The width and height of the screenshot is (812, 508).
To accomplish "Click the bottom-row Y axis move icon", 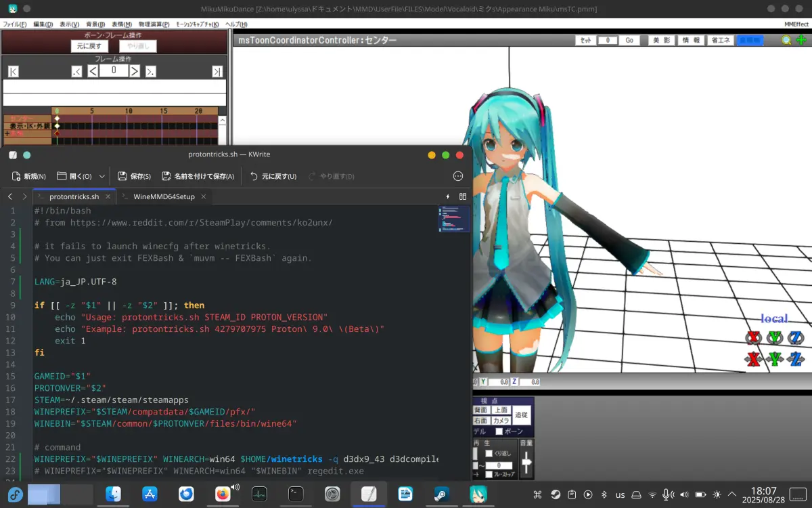I will click(775, 359).
